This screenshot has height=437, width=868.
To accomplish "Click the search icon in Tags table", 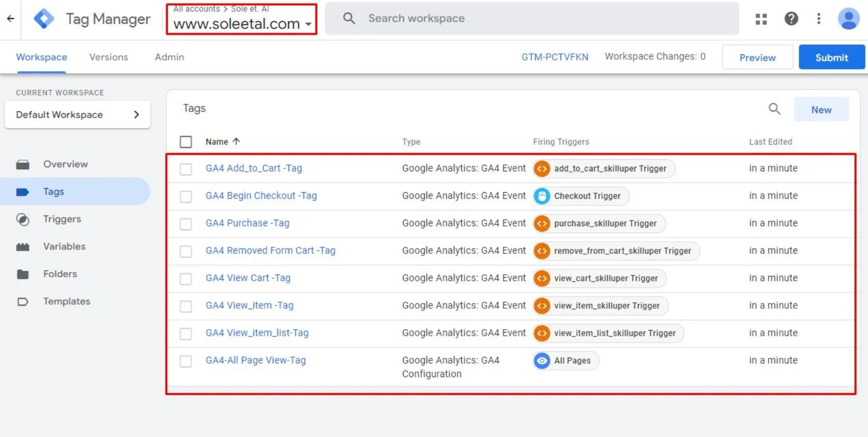I will (774, 109).
